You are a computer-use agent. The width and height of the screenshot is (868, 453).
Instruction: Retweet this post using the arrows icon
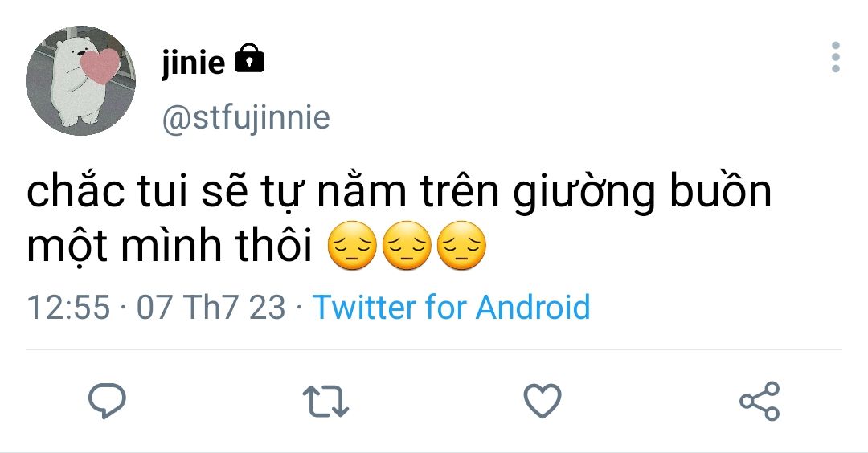click(x=325, y=400)
